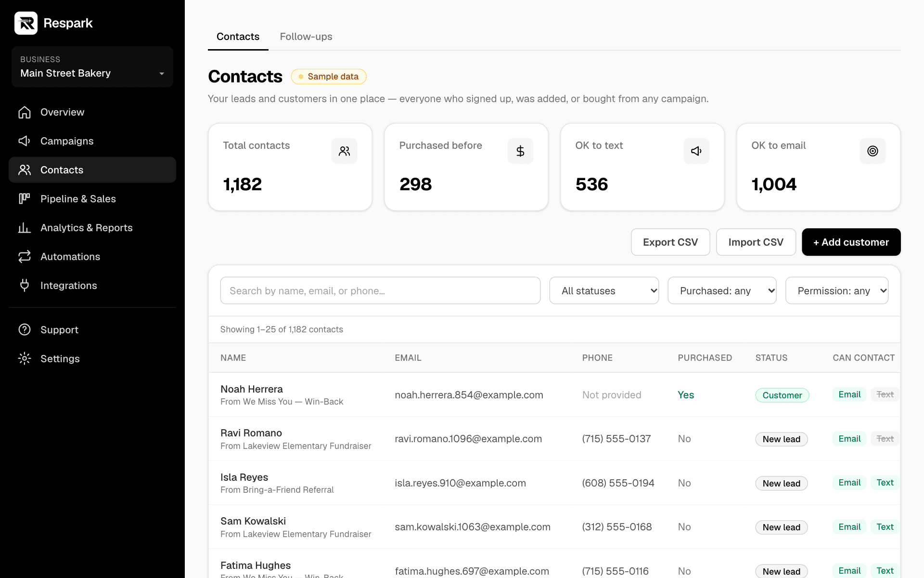Click the people icon on Total contacts card

pos(344,151)
